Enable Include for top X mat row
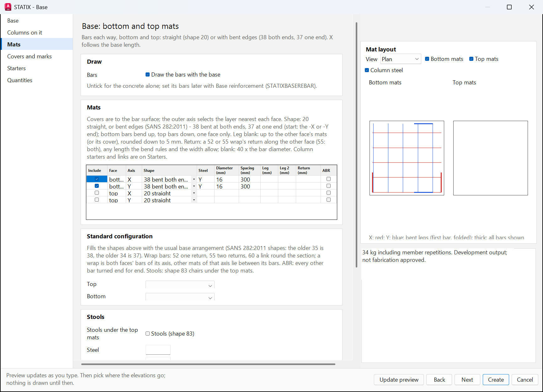Viewport: 543px width, 392px height. tap(97, 193)
